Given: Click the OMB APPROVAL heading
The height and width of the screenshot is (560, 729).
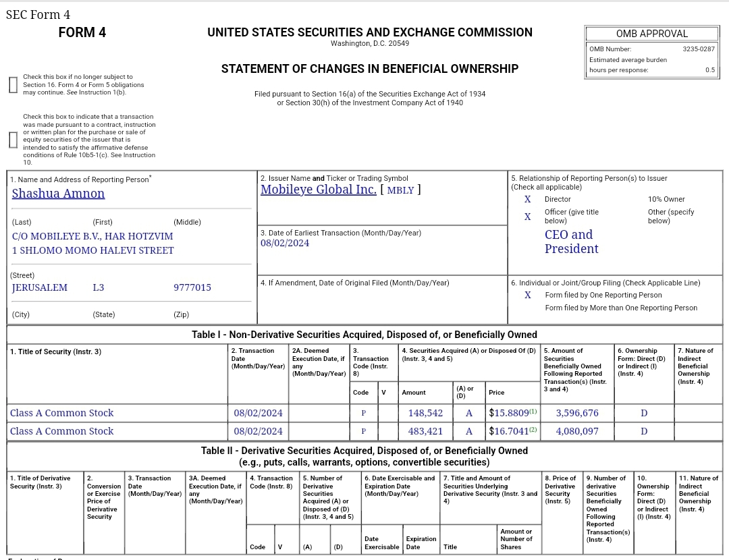Looking at the screenshot, I should tap(652, 34).
